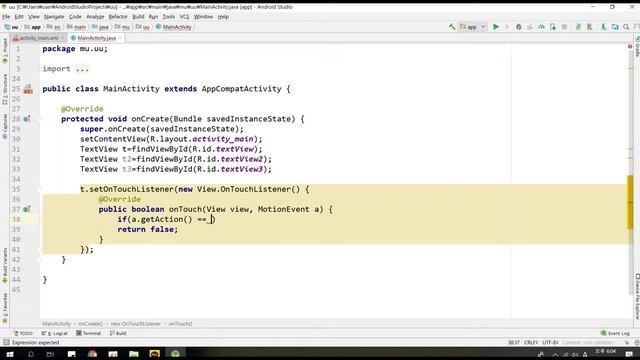Screen dimensions: 640x360
Task: Open the Terminal tool window
Action: point(89,333)
